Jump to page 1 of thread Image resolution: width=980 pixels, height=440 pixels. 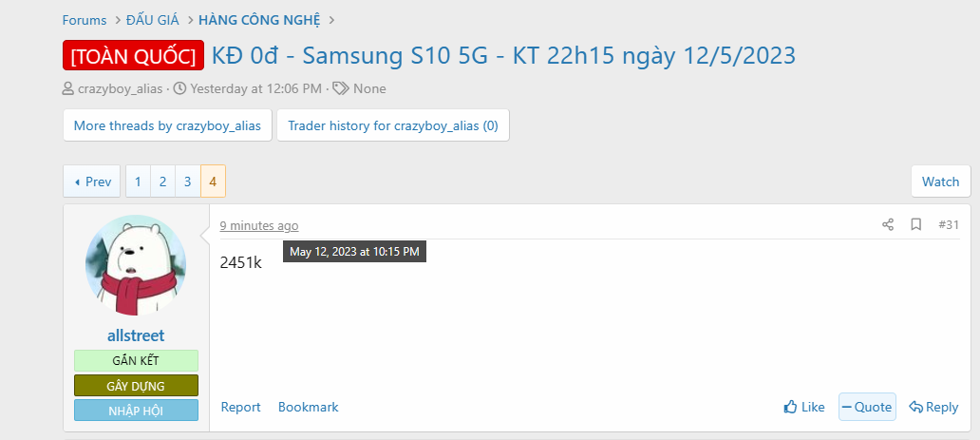tap(138, 182)
